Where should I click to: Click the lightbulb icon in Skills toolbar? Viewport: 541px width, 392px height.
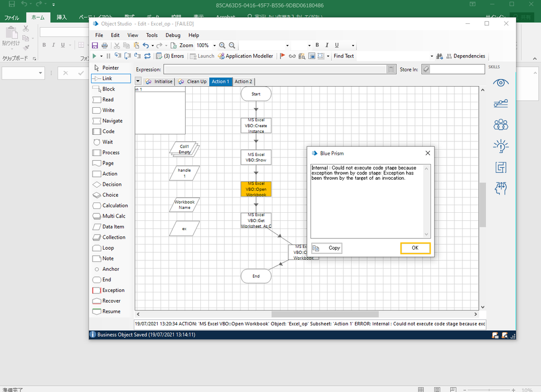pyautogui.click(x=500, y=146)
